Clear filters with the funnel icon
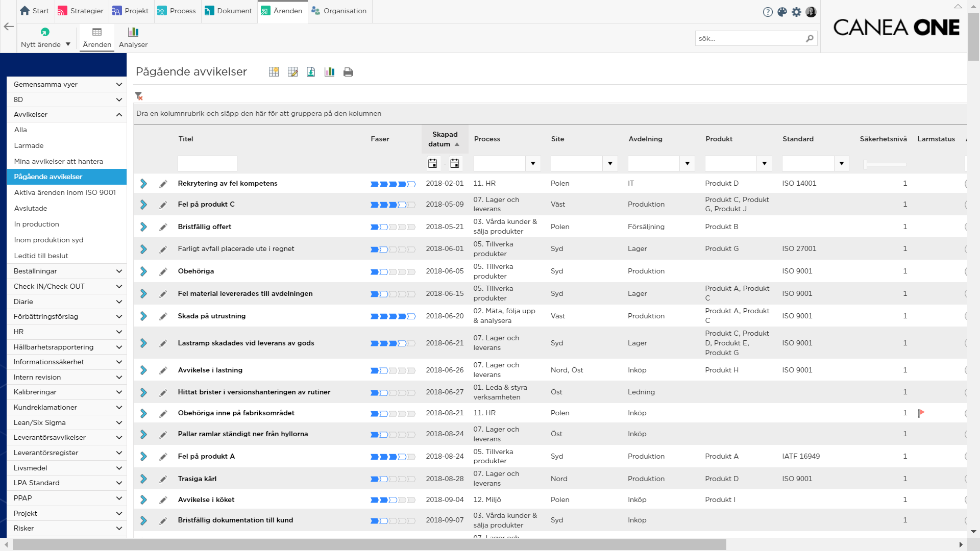 [138, 96]
